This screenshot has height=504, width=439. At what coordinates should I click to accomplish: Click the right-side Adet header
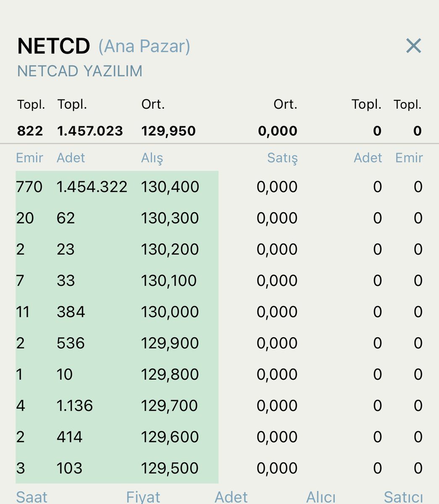click(368, 157)
